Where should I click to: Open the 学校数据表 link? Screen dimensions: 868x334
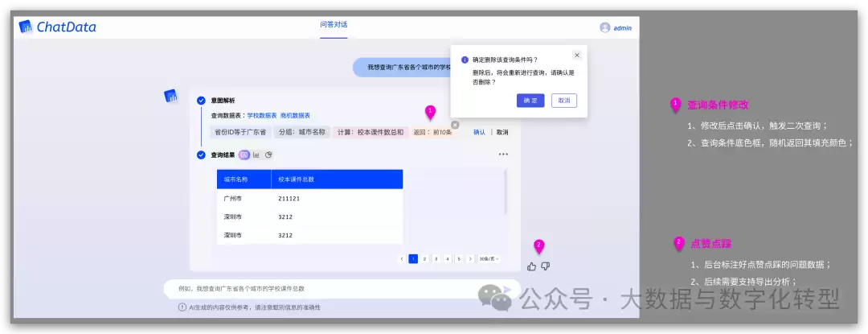pyautogui.click(x=262, y=116)
